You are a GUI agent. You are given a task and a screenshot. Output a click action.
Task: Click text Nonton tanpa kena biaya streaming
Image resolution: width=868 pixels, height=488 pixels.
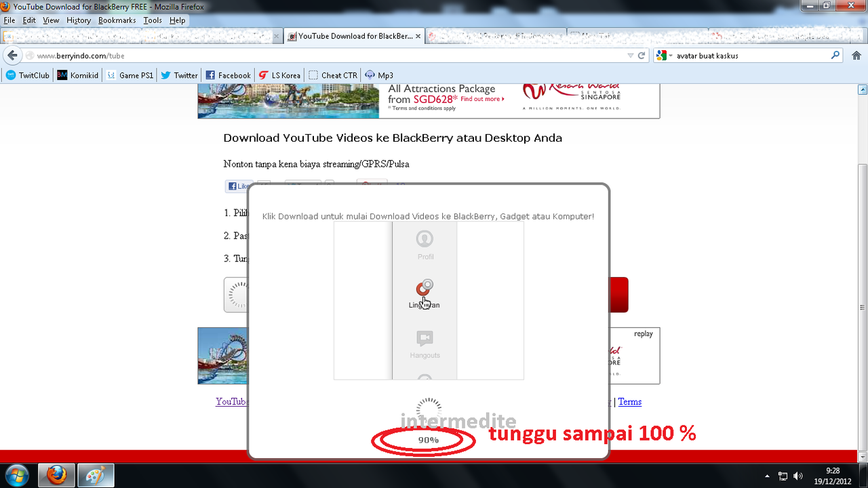(x=317, y=164)
